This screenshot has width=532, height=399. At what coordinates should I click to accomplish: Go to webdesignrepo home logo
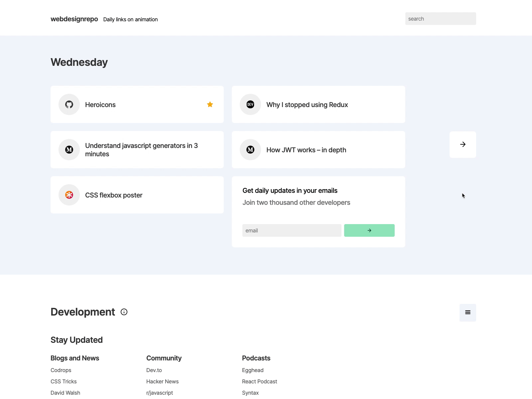coord(74,19)
